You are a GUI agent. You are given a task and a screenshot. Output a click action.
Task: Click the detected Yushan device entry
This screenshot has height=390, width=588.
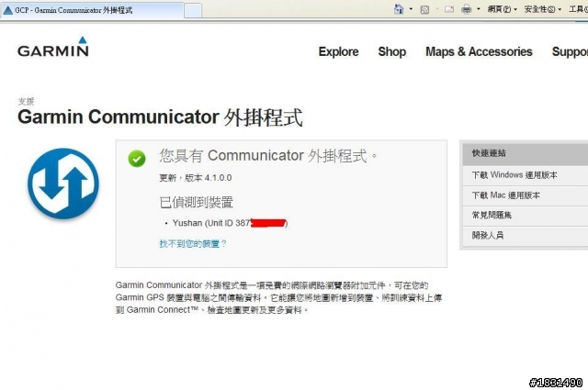230,223
